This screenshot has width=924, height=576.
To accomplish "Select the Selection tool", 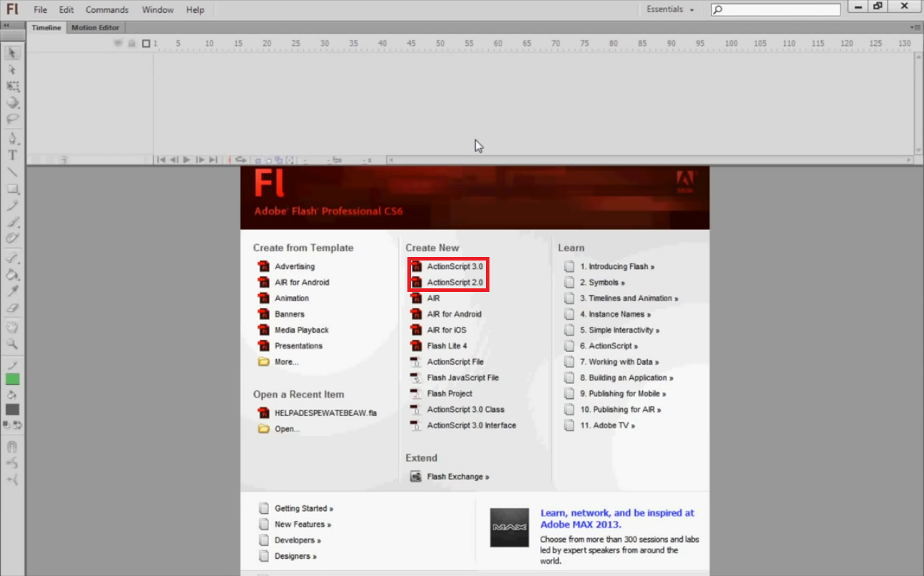I will 11,53.
